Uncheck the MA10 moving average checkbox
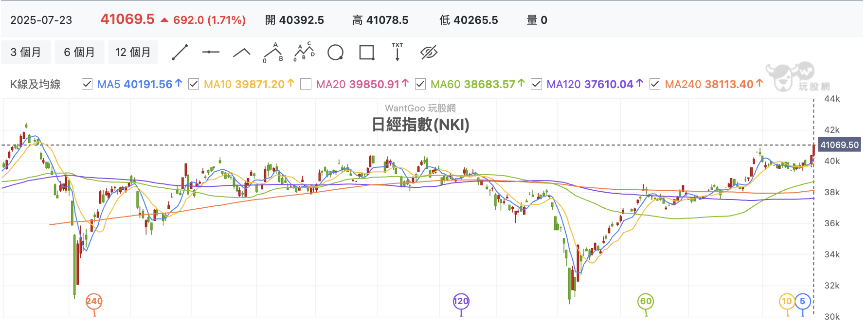The width and height of the screenshot is (868, 326). coord(194,84)
